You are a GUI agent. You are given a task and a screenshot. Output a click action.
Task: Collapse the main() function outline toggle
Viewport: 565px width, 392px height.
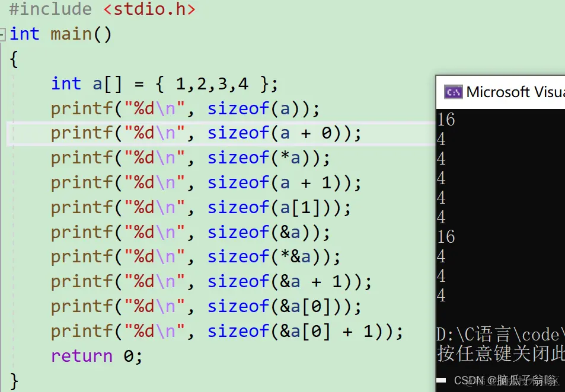2,34
